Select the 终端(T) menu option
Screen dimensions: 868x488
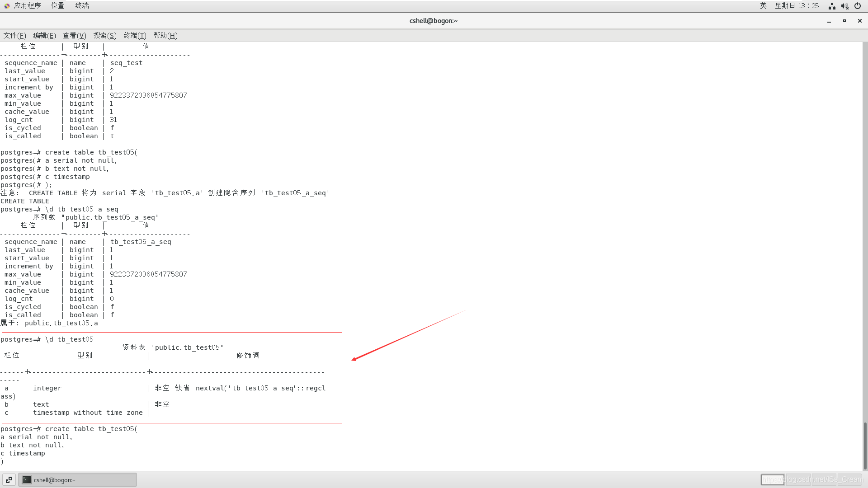coord(134,35)
